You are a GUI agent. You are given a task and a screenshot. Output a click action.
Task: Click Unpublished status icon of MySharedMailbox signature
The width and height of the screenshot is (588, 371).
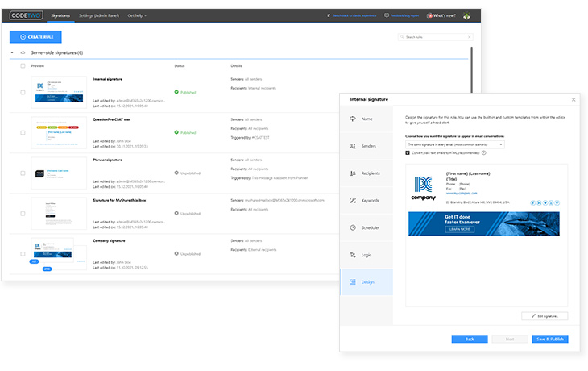click(x=176, y=213)
